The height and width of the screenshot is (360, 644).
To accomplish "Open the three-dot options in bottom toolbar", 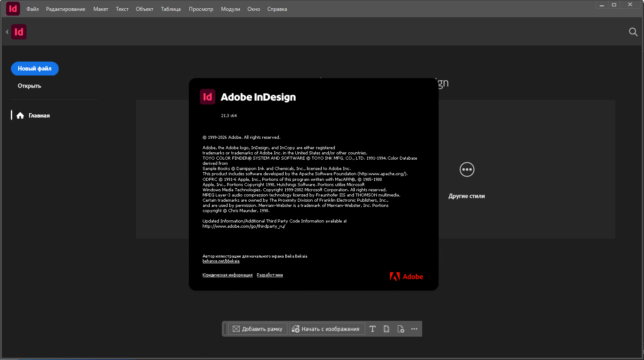I will (x=414, y=329).
